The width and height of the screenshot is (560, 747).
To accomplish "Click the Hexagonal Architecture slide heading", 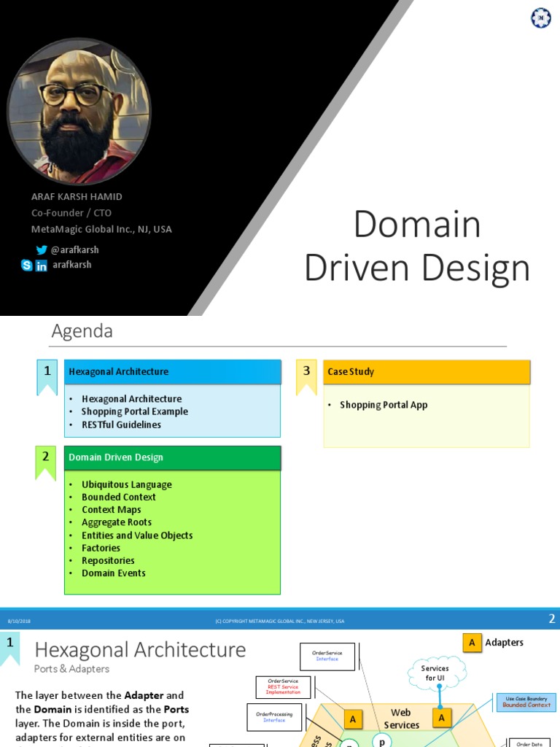I will pos(141,650).
